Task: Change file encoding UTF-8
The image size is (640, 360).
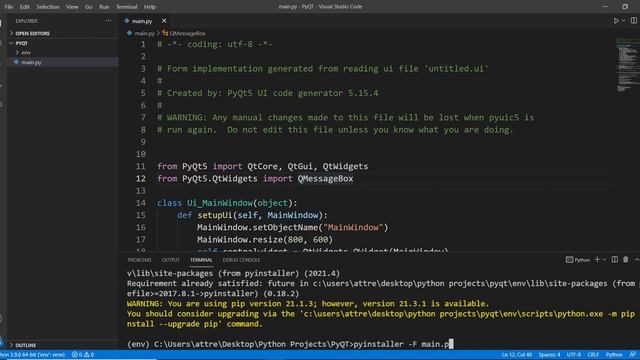Action: pos(574,355)
